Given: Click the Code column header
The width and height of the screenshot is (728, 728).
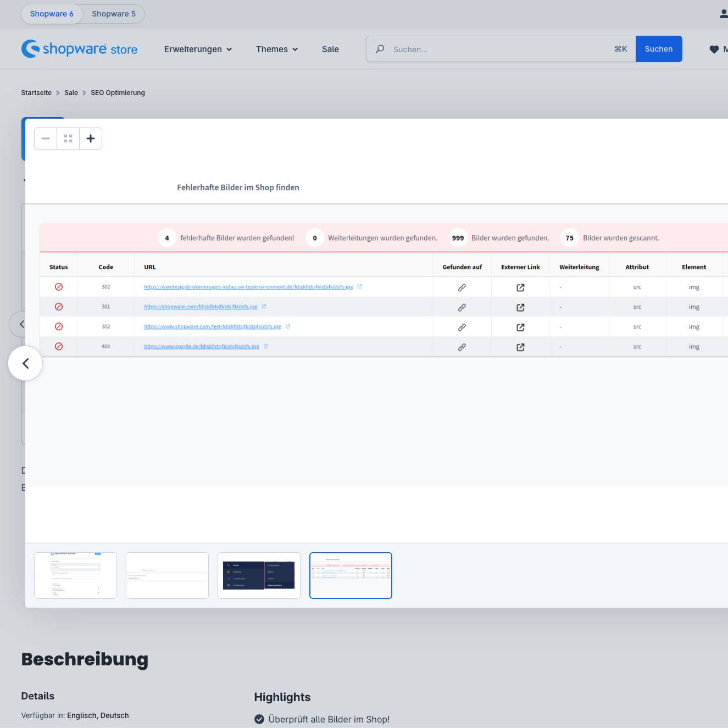Looking at the screenshot, I should 105,267.
